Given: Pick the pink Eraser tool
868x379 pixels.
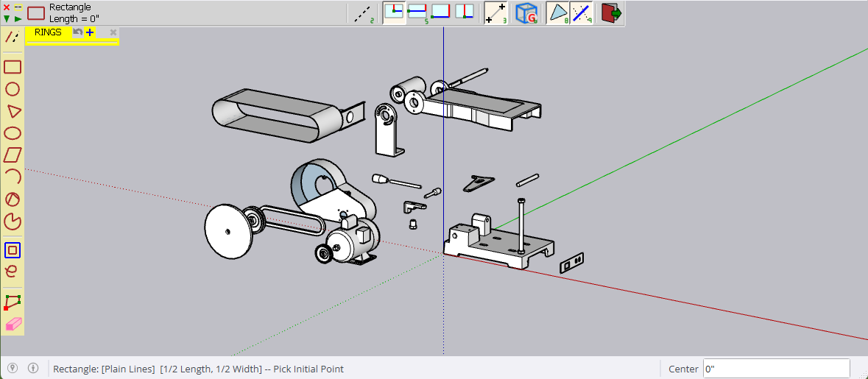Looking at the screenshot, I should click(13, 324).
